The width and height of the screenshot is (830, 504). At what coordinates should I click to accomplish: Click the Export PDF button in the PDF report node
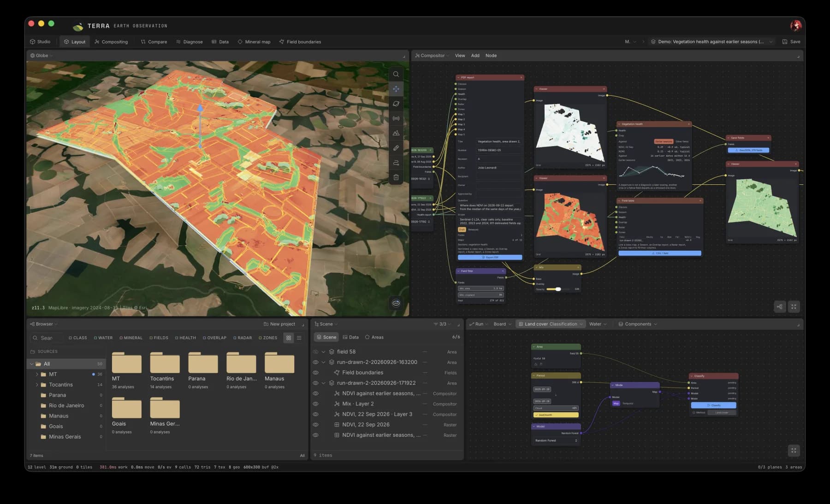tap(490, 258)
